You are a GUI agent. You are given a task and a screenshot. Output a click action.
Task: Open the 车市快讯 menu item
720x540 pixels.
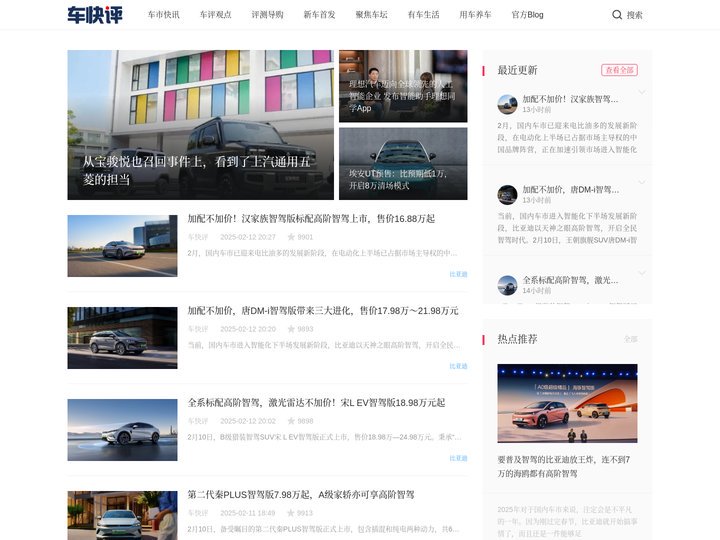pos(163,15)
